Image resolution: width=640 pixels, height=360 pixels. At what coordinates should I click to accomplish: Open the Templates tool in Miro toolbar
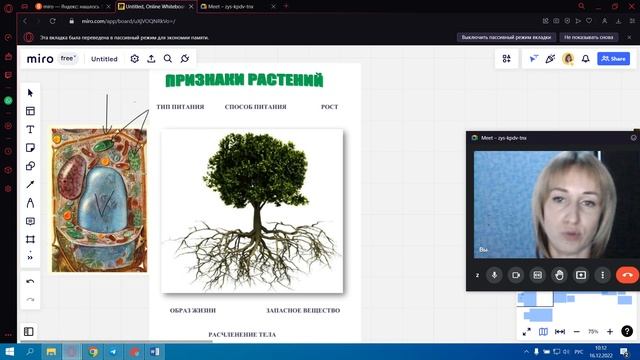(30, 111)
